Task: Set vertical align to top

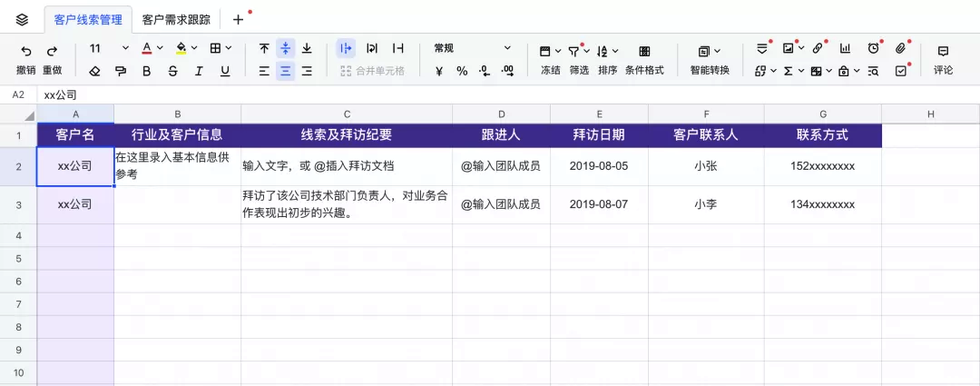Action: (264, 48)
